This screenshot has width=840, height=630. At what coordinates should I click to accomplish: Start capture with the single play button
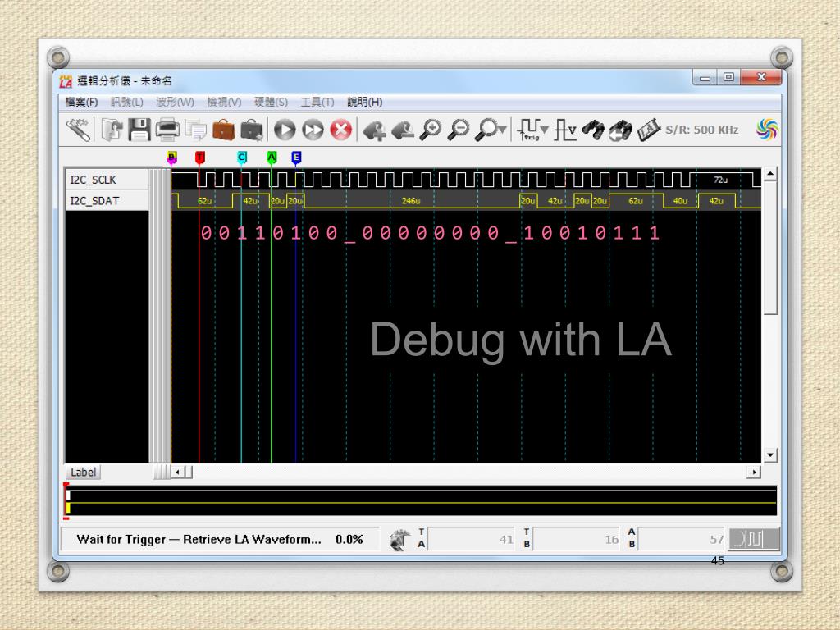tap(285, 130)
